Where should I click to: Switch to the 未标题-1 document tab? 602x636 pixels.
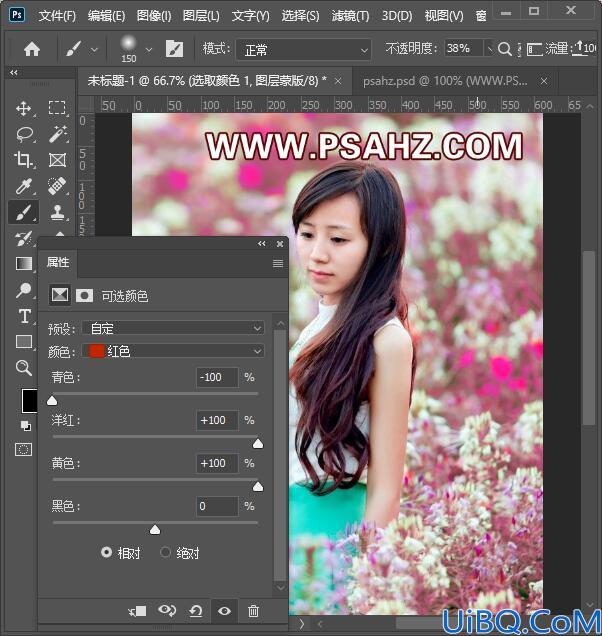(x=207, y=81)
